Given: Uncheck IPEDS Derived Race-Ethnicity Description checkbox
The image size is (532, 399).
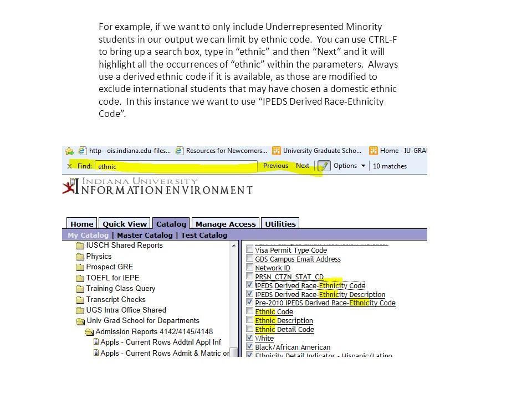Looking at the screenshot, I should click(x=250, y=294).
